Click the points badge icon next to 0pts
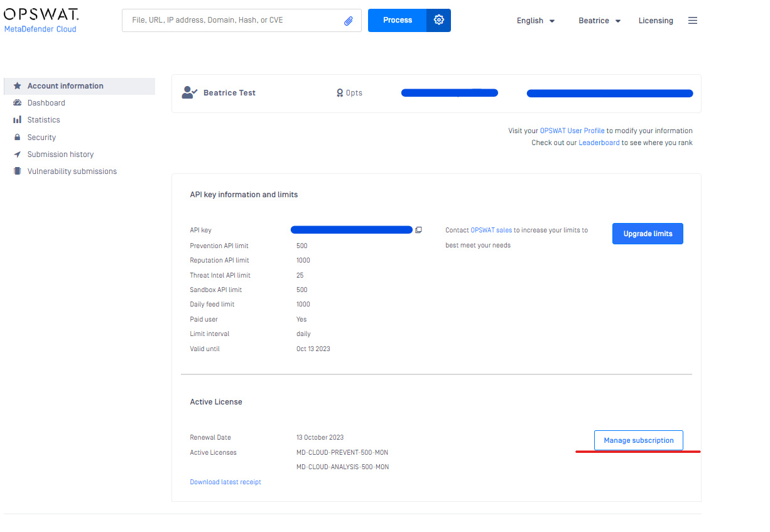The height and width of the screenshot is (532, 770). coord(340,93)
